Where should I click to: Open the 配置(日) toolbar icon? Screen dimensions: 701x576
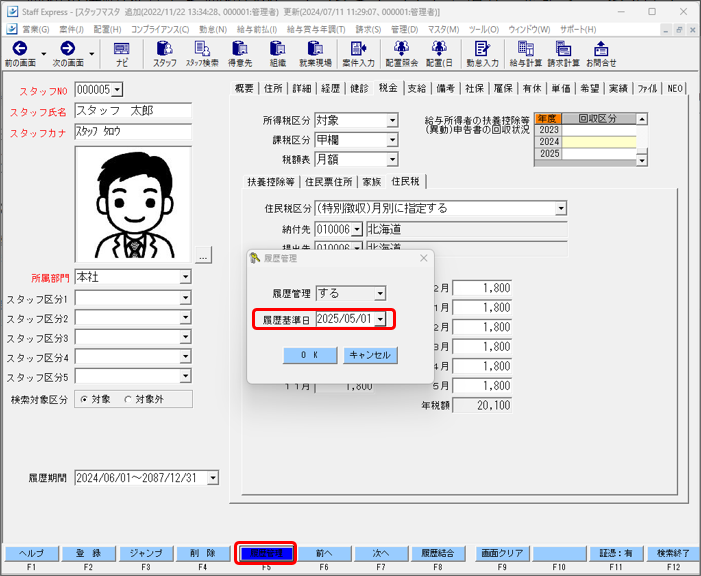pyautogui.click(x=439, y=48)
